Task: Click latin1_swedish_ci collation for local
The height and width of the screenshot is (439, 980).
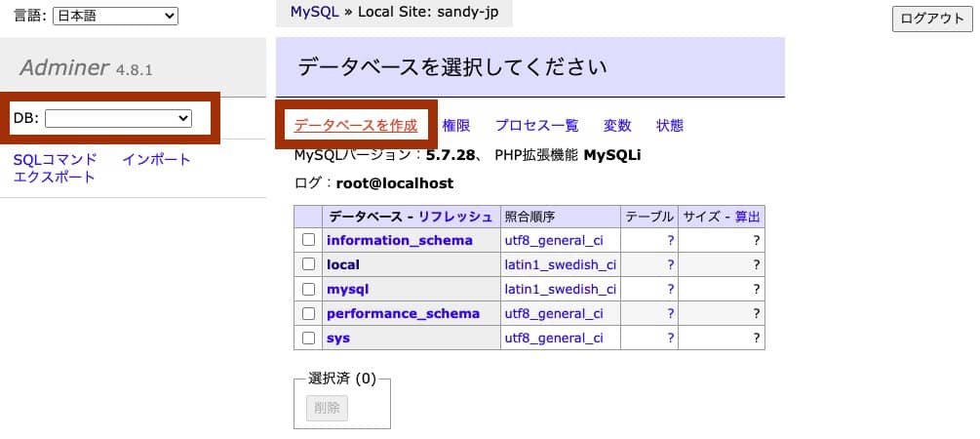Action: click(x=560, y=264)
